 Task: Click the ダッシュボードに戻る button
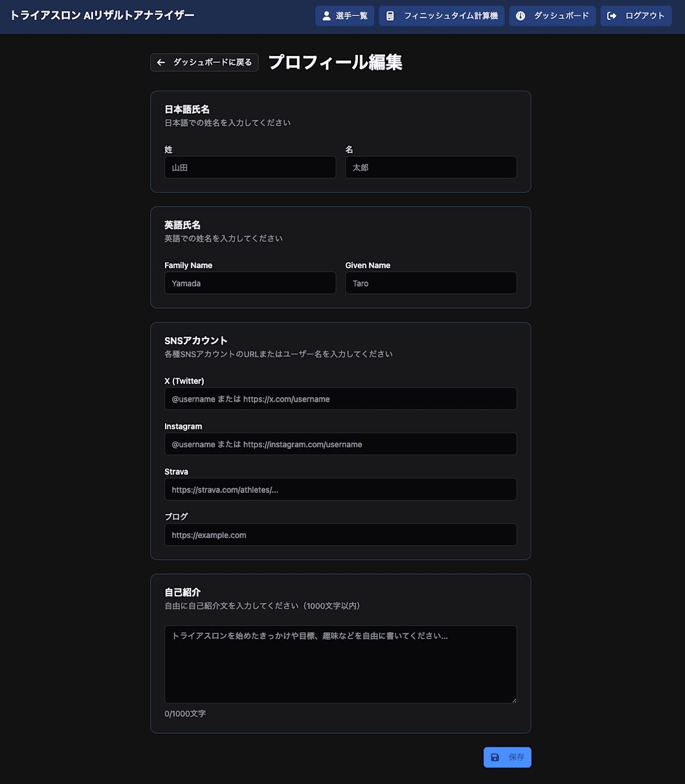(x=204, y=62)
